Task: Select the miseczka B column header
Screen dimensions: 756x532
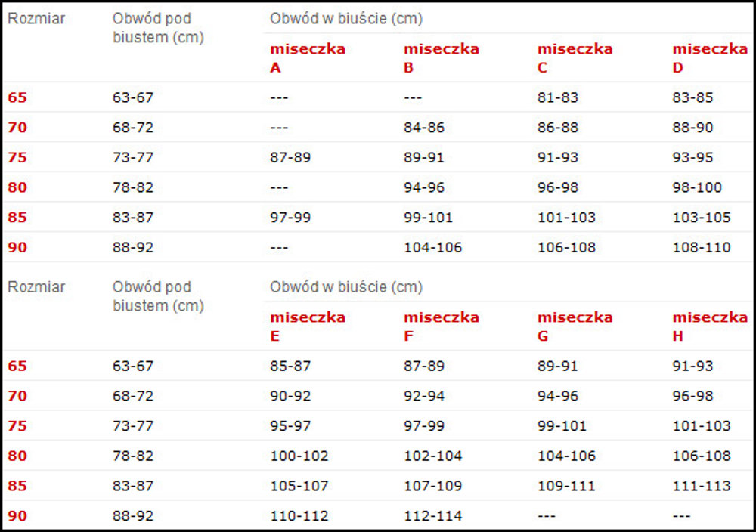Action: click(442, 58)
